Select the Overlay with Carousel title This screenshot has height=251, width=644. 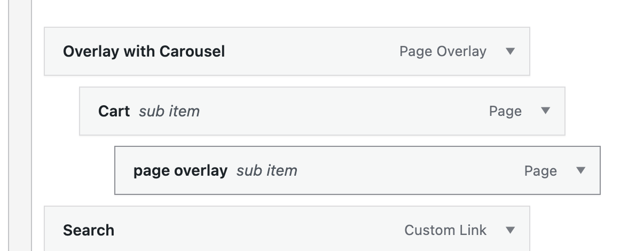pos(144,51)
